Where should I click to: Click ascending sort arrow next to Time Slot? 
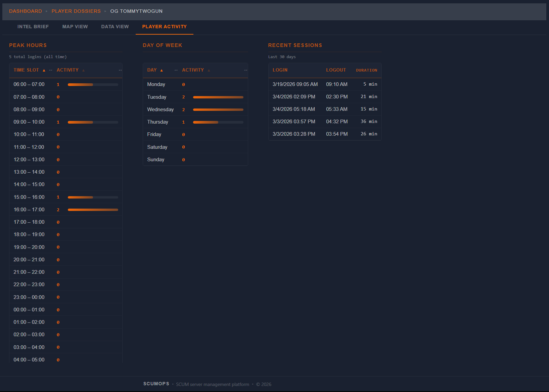44,70
